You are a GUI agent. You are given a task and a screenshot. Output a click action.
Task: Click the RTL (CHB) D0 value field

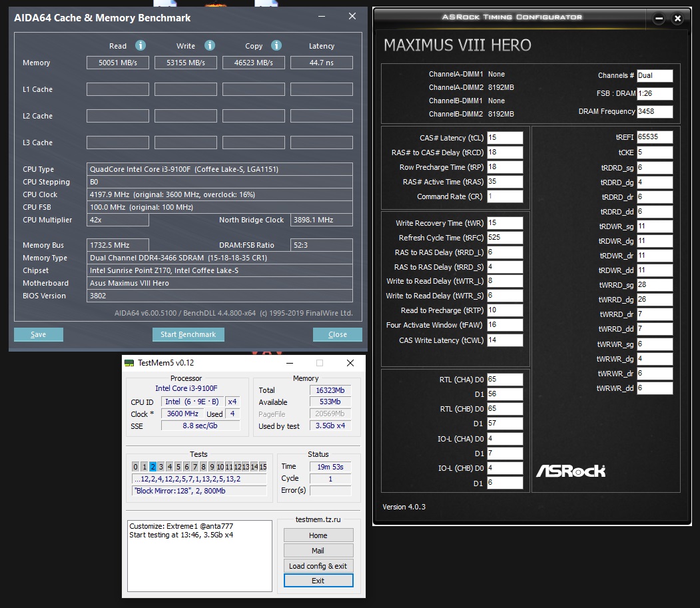(505, 408)
